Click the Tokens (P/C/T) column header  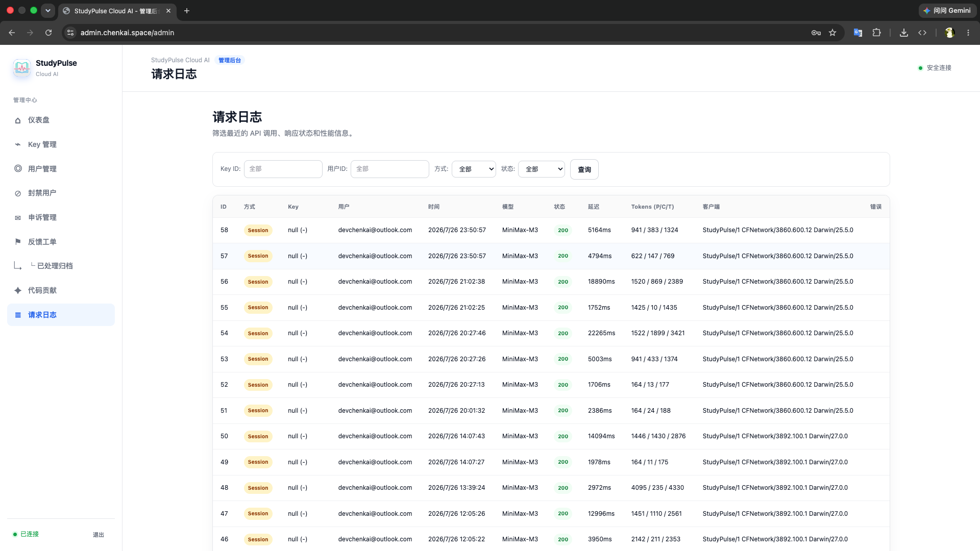point(652,207)
